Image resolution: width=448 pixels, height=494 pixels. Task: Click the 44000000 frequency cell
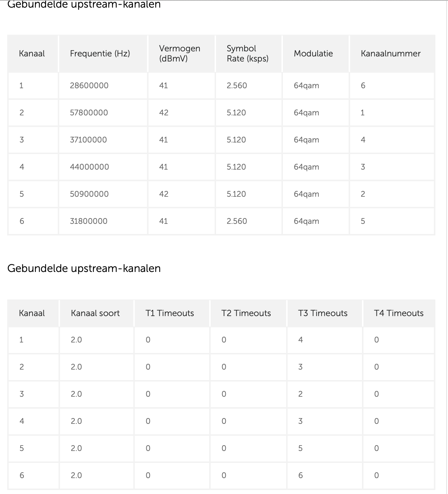(89, 167)
